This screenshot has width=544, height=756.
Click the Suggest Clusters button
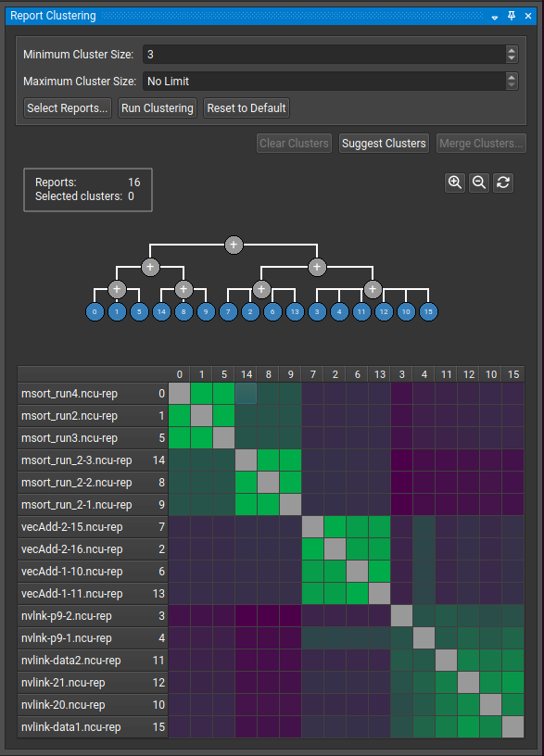point(384,144)
